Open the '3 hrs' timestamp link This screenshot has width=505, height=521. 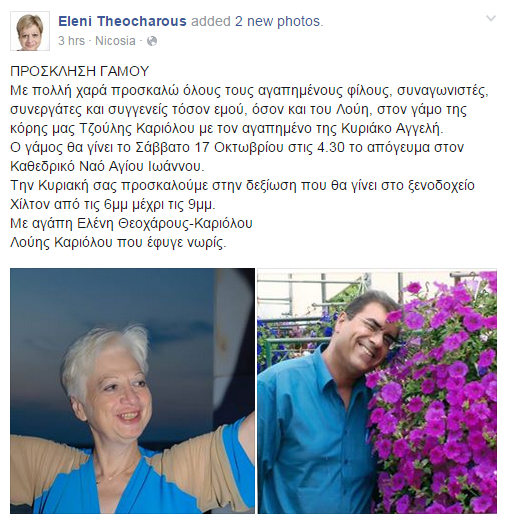(71, 41)
